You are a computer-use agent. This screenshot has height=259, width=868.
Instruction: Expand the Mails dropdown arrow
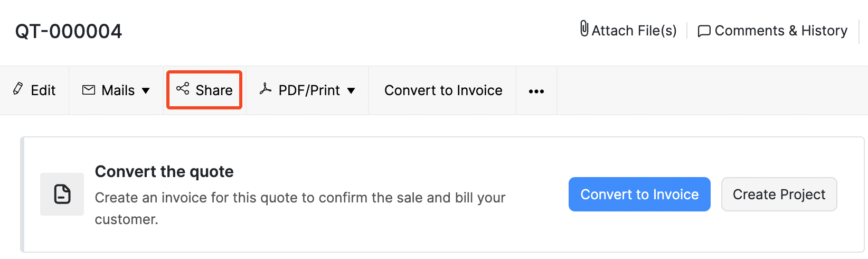[x=146, y=91]
